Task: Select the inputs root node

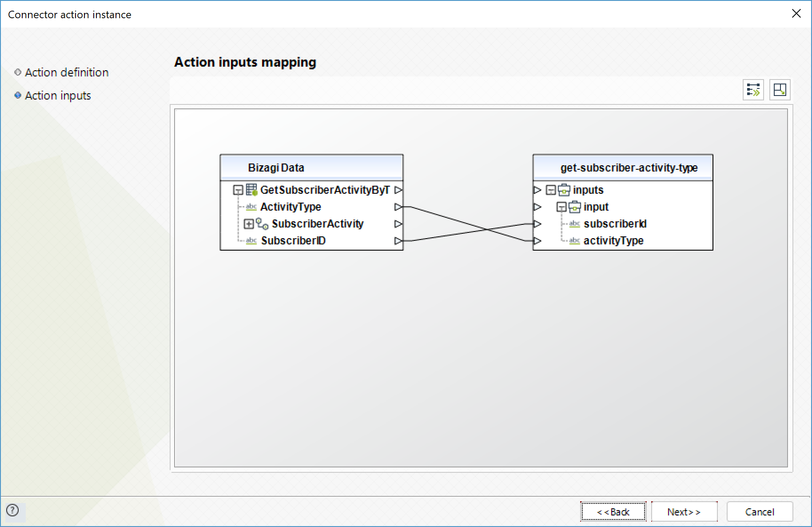Action: click(588, 190)
